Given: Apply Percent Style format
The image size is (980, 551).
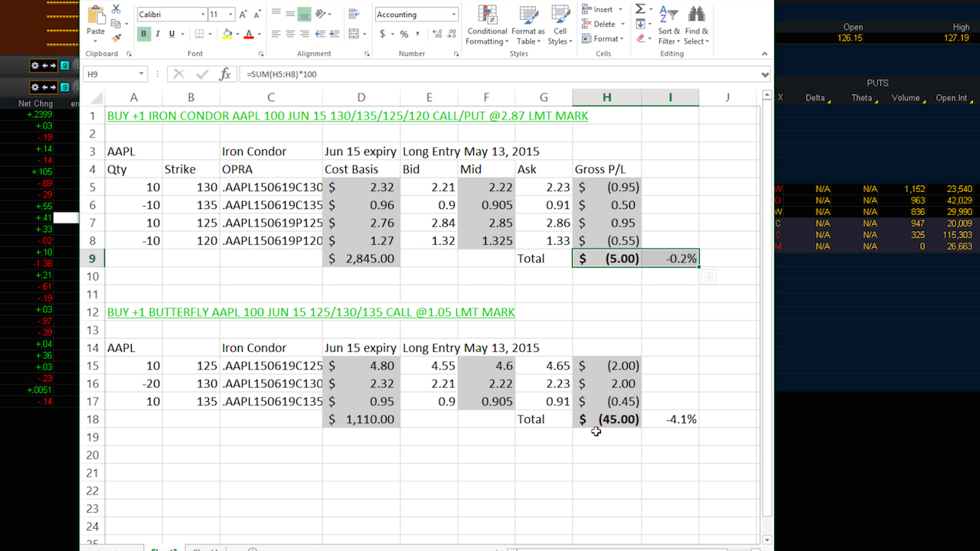Looking at the screenshot, I should tap(404, 34).
